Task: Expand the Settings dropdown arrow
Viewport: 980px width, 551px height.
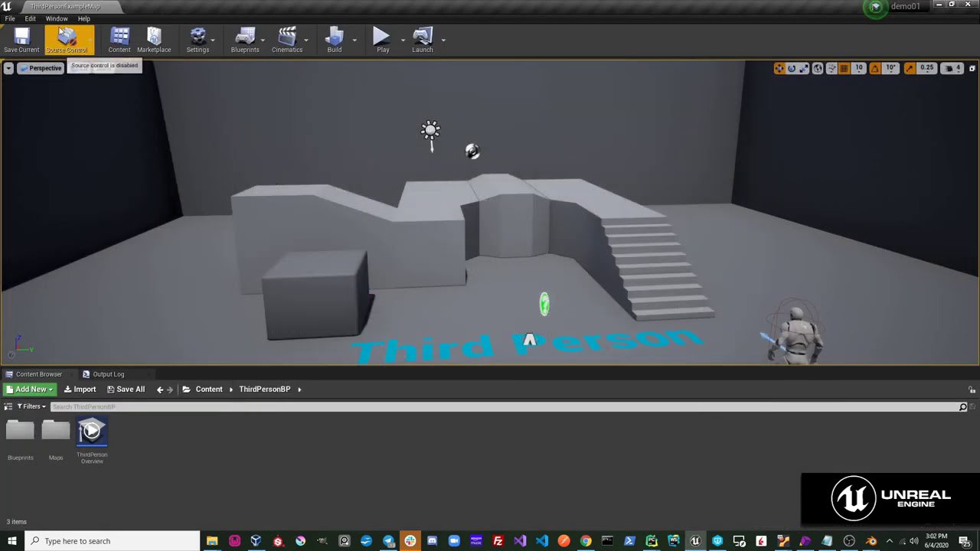Action: click(x=213, y=40)
